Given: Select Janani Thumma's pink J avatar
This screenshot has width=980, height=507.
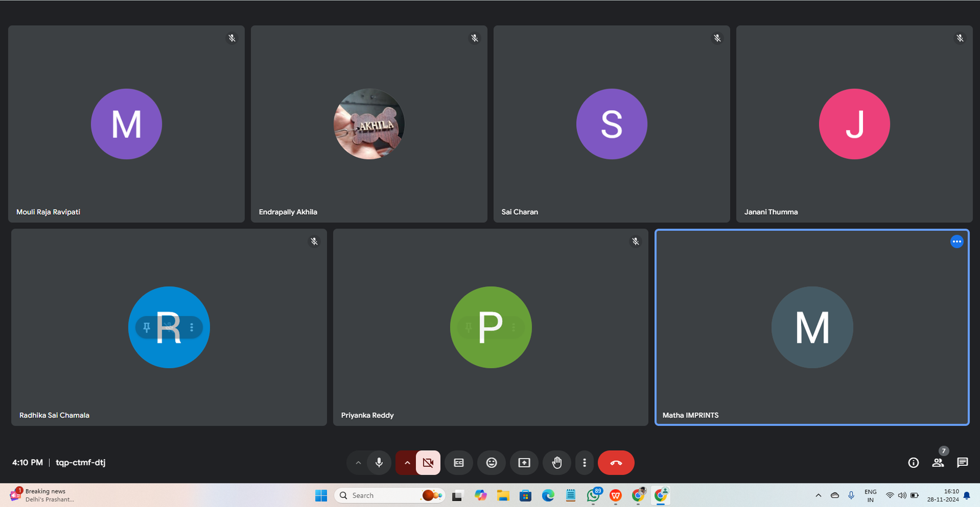Looking at the screenshot, I should coord(854,124).
